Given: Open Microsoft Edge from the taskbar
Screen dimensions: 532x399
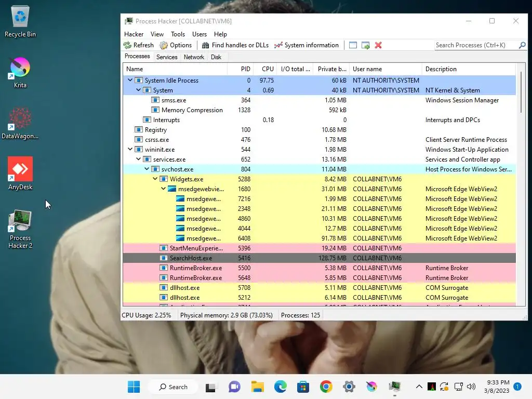Looking at the screenshot, I should pos(280,387).
